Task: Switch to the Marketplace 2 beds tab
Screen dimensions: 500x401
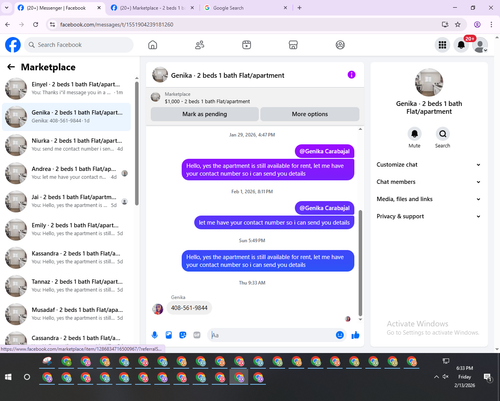Action: [152, 8]
